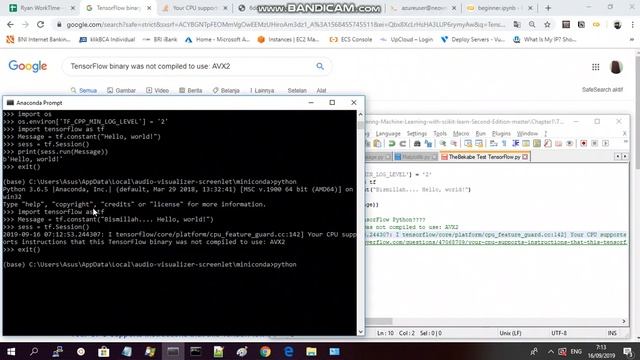Image resolution: width=640 pixels, height=360 pixels.
Task: Toggle Notepad++ show all characters icon
Action: [x=504, y=143]
